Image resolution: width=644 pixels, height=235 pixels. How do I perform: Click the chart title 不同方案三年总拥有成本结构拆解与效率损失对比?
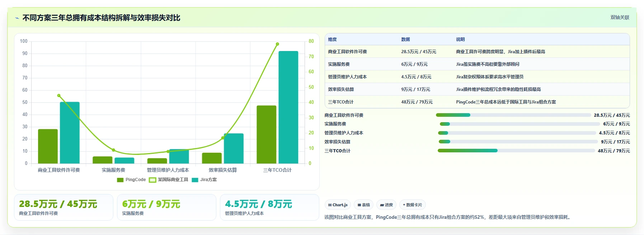click(102, 18)
